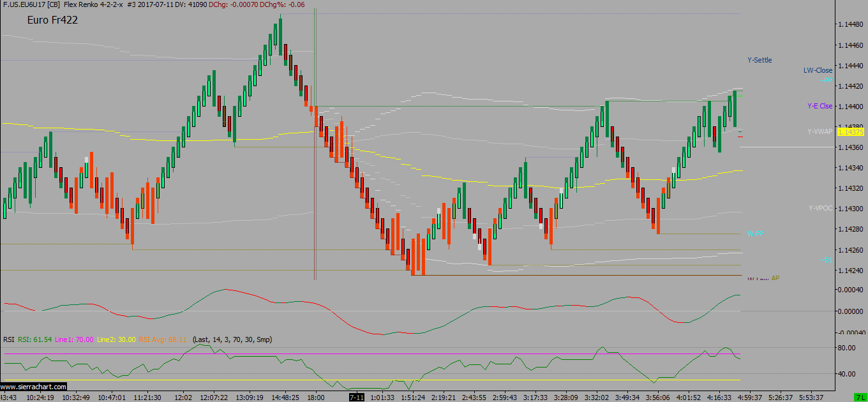Click the 18:00 time axis label

tap(317, 397)
